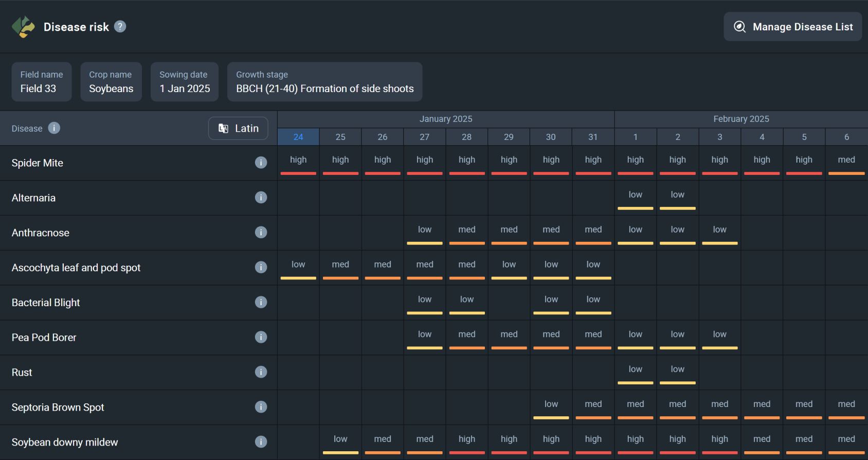View info for Pea Pod Borer
This screenshot has width=868, height=460.
tap(261, 337)
